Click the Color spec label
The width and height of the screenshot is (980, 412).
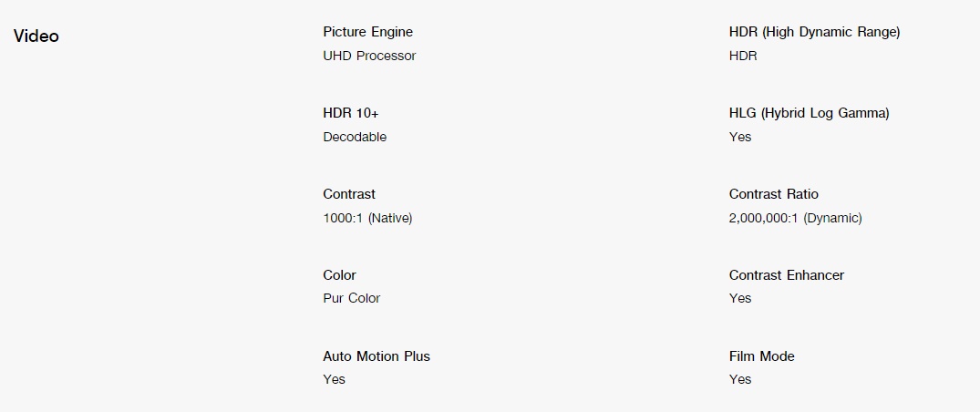[x=339, y=275]
